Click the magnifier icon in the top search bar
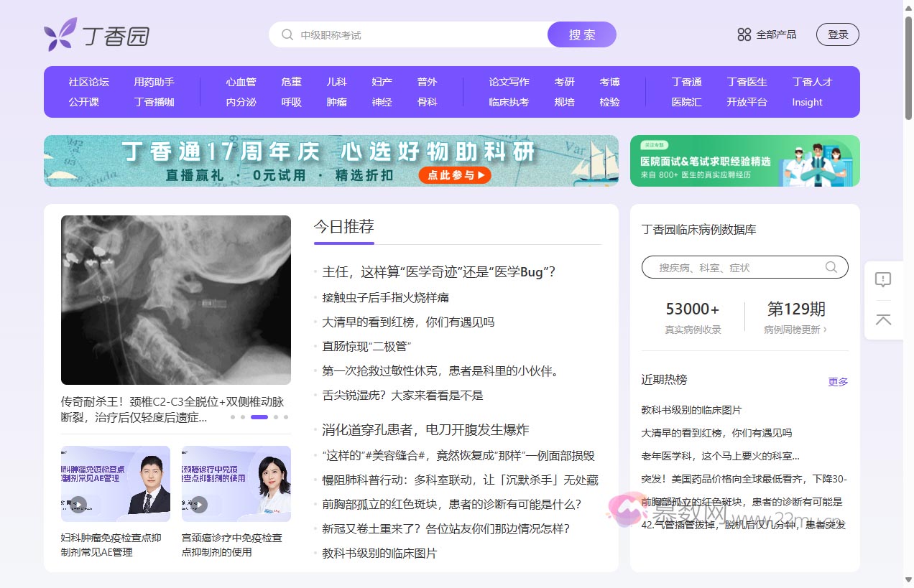 click(287, 34)
